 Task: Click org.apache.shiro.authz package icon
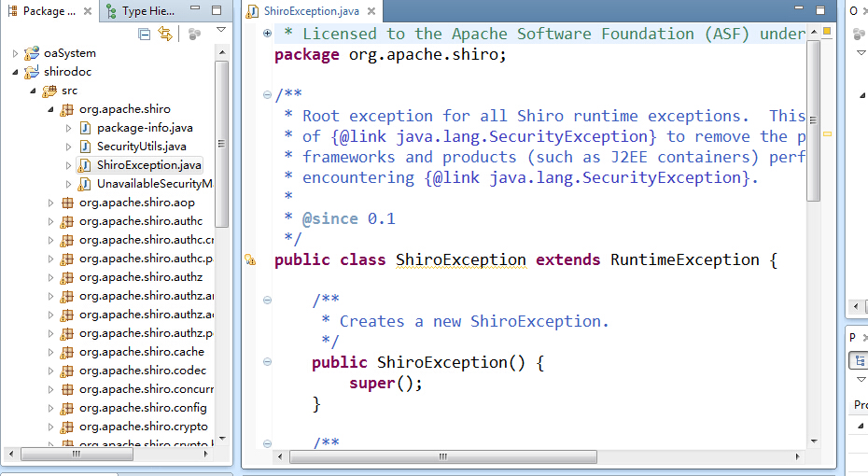[67, 277]
